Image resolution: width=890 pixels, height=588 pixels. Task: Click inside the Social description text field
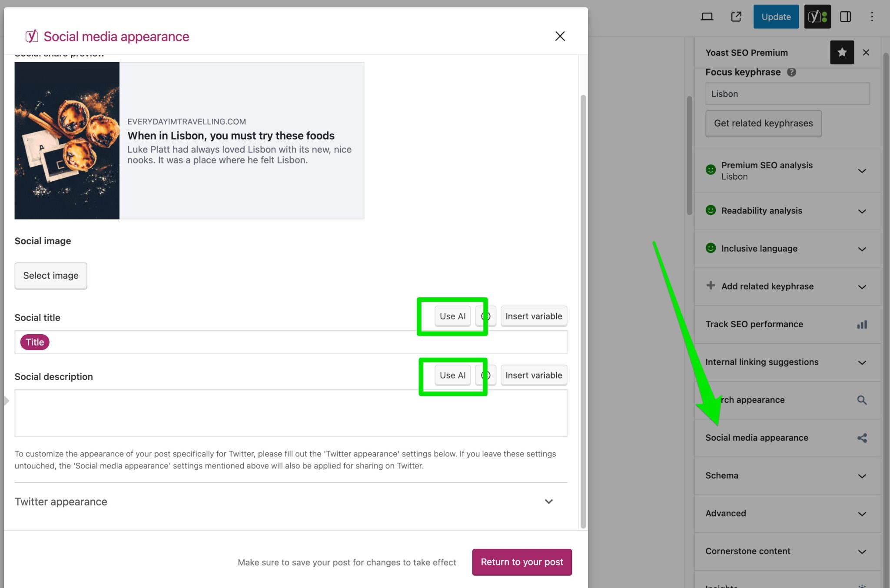290,413
